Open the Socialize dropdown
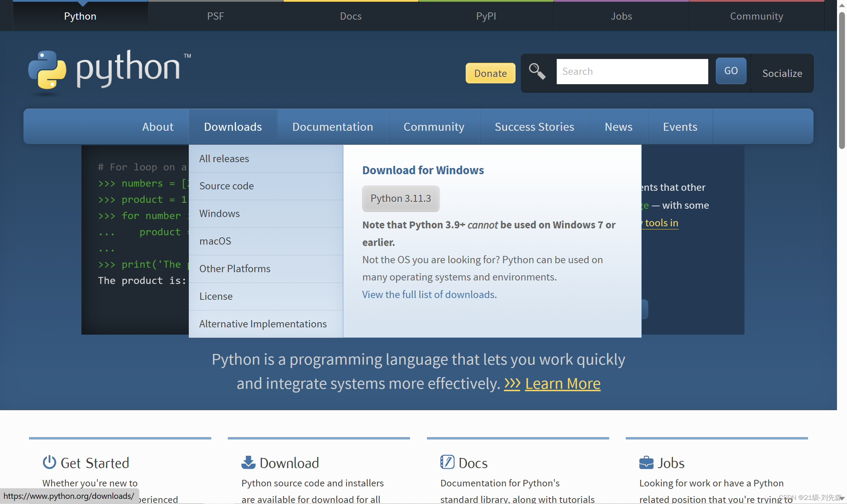Image resolution: width=847 pixels, height=504 pixels. 782,73
